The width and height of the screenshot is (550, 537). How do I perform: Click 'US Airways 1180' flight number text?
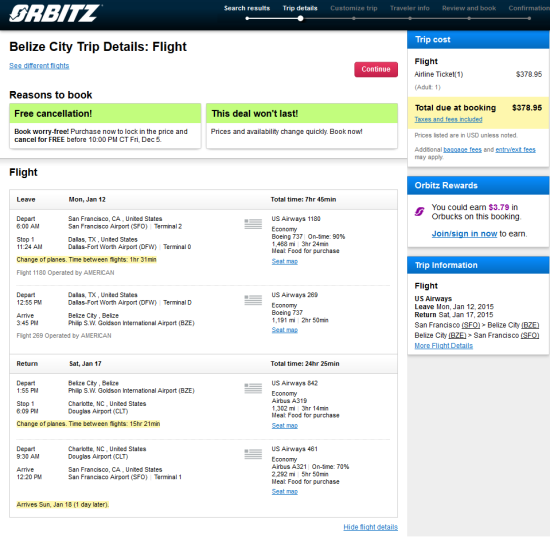(x=296, y=219)
